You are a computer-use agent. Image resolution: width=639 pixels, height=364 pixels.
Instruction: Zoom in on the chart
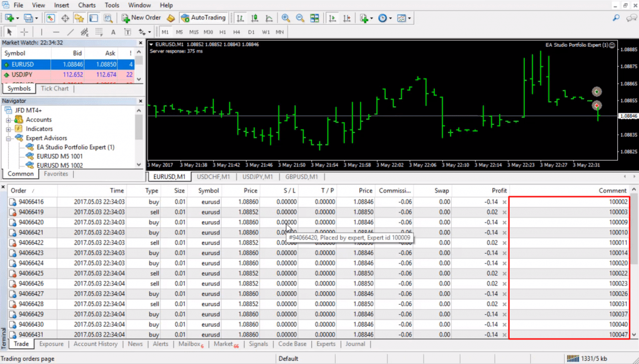tap(286, 18)
